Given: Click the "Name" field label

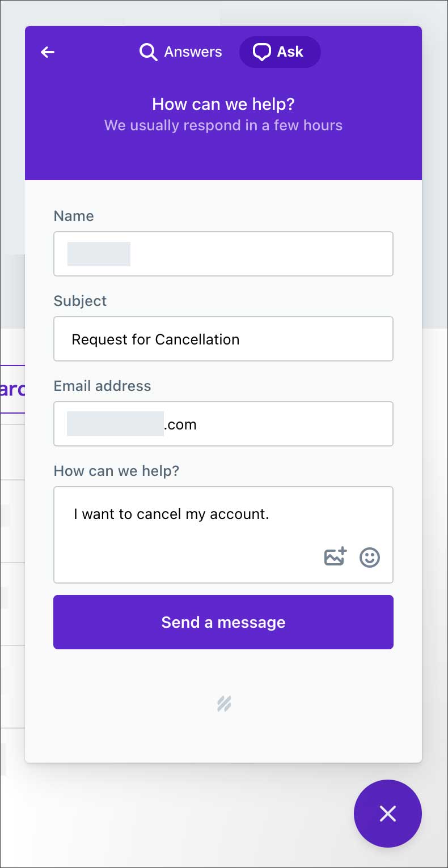Looking at the screenshot, I should coord(74,216).
